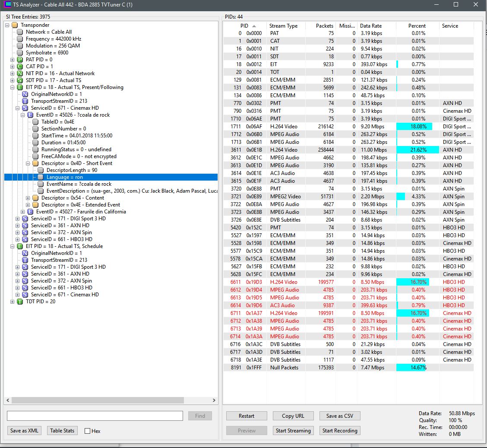Expand ServiceID 171 DIGI Sport 3 HD
This screenshot has height=448, width=487.
coord(18,219)
